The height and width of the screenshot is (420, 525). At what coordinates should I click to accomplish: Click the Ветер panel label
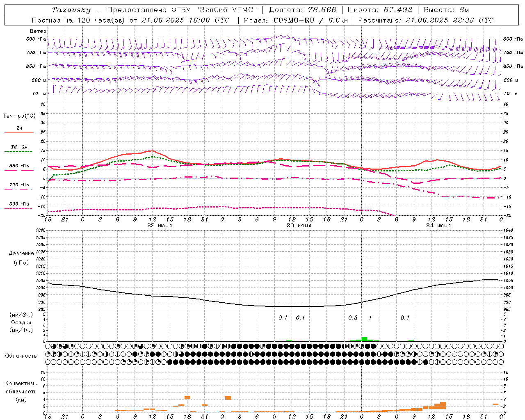tap(38, 31)
